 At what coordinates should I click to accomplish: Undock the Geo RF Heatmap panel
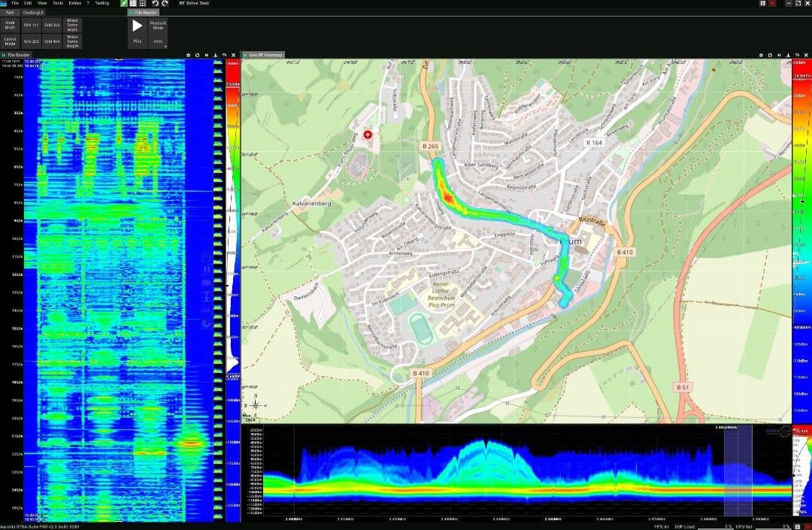797,55
